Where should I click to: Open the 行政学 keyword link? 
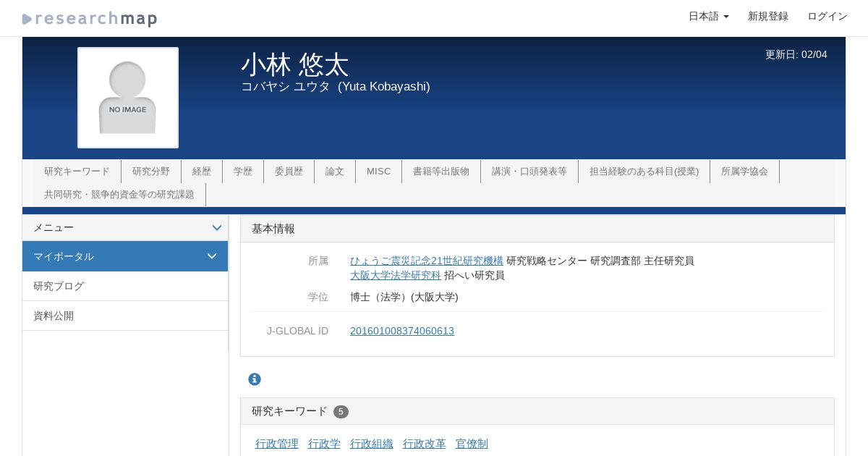coord(324,444)
